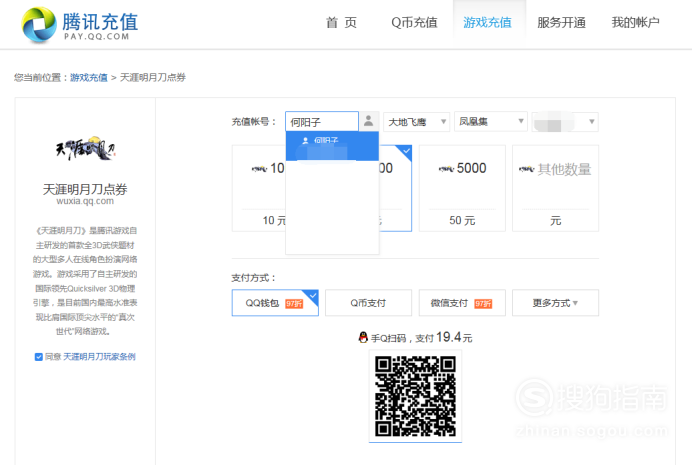
Task: Open the account avatar selector icon
Action: coord(369,121)
